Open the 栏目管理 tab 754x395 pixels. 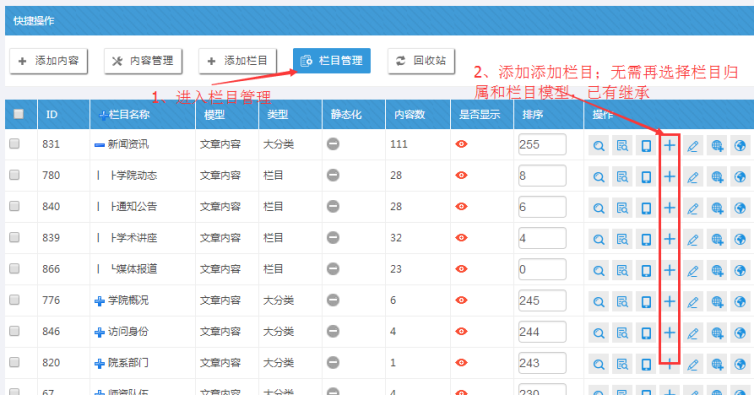tap(332, 61)
